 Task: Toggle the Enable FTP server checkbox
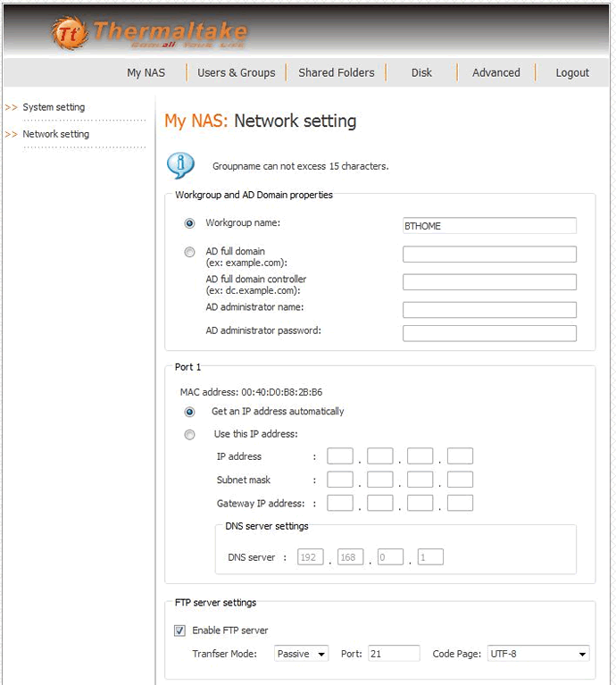point(179,631)
